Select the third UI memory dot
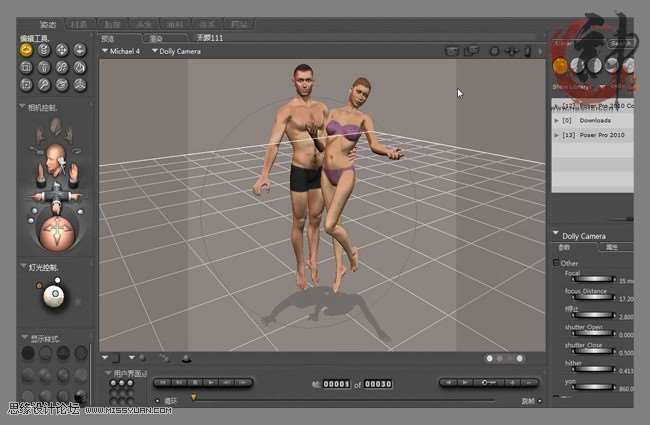This screenshot has width=650, height=425. pyautogui.click(x=131, y=383)
